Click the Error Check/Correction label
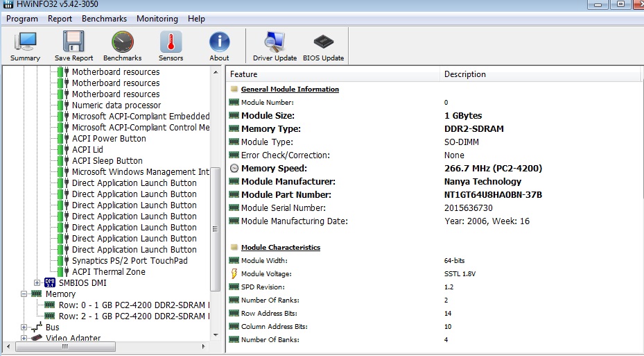The image size is (644, 356). click(286, 155)
